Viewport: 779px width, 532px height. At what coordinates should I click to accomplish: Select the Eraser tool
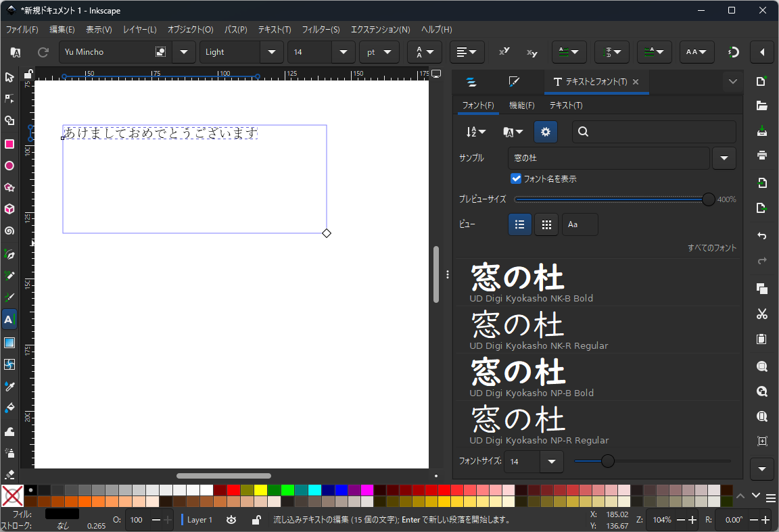click(9, 475)
